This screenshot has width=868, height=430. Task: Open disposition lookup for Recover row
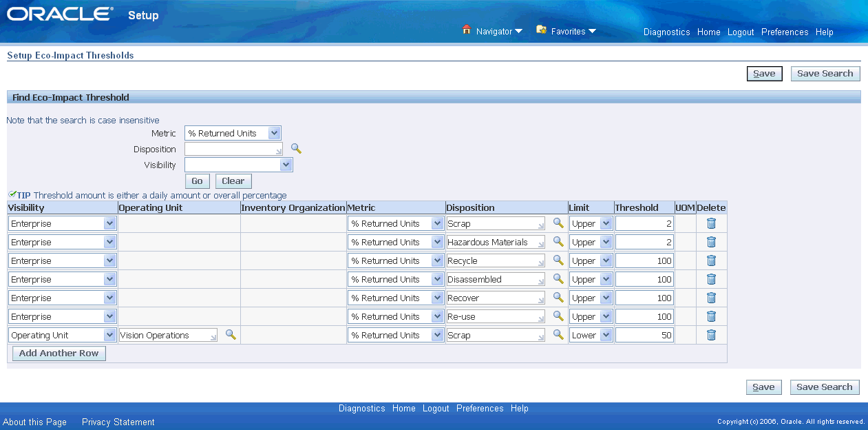[x=558, y=297]
